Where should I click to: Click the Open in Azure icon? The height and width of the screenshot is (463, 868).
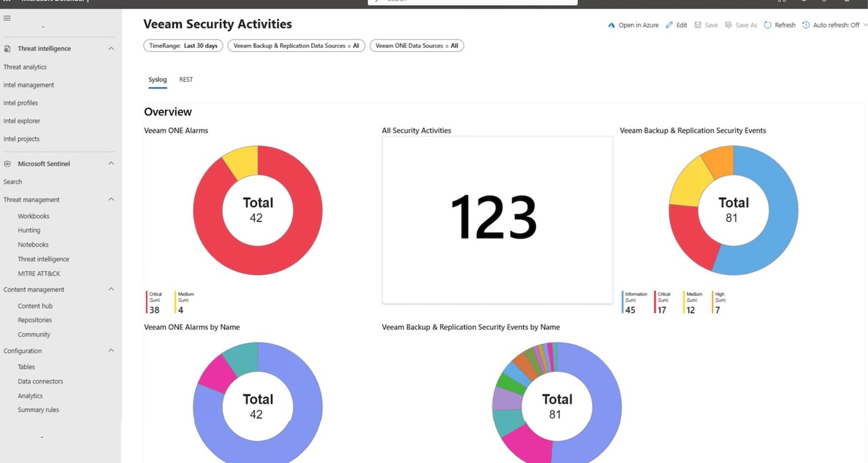tap(612, 25)
